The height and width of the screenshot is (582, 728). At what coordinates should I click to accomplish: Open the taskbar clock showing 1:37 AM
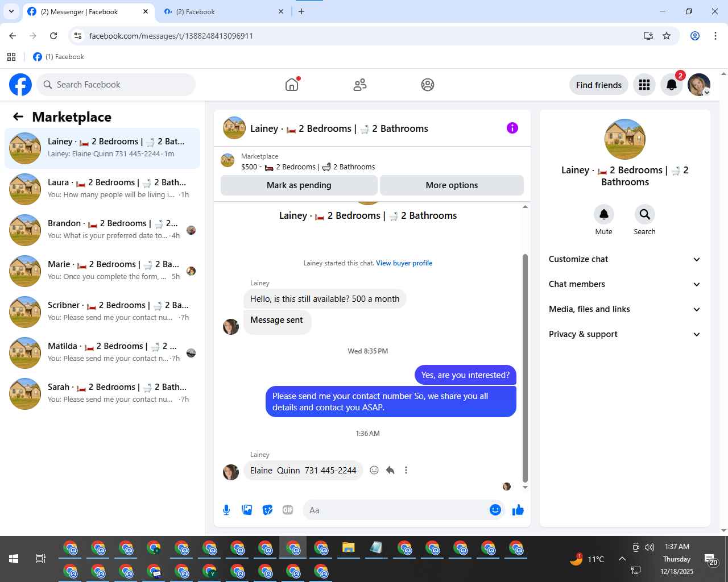(677, 559)
